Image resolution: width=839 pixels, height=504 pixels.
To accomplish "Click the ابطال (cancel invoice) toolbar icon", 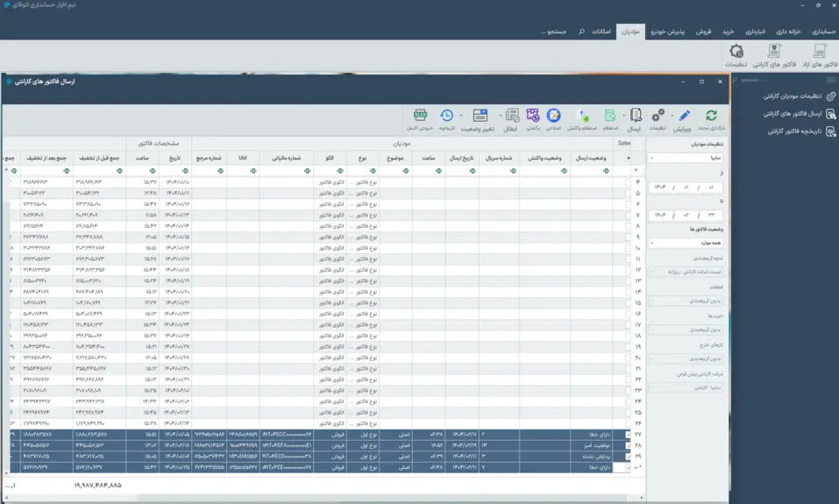I will click(x=510, y=117).
